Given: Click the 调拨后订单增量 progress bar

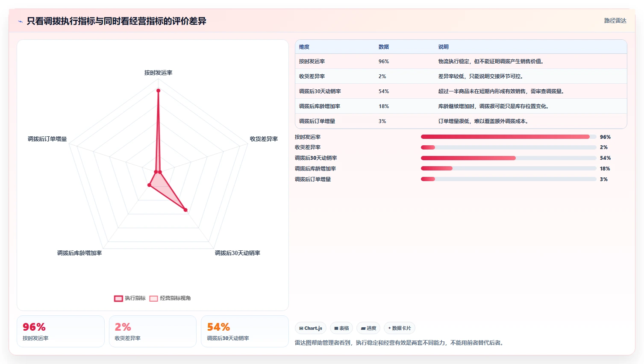Looking at the screenshot, I should pyautogui.click(x=509, y=179).
